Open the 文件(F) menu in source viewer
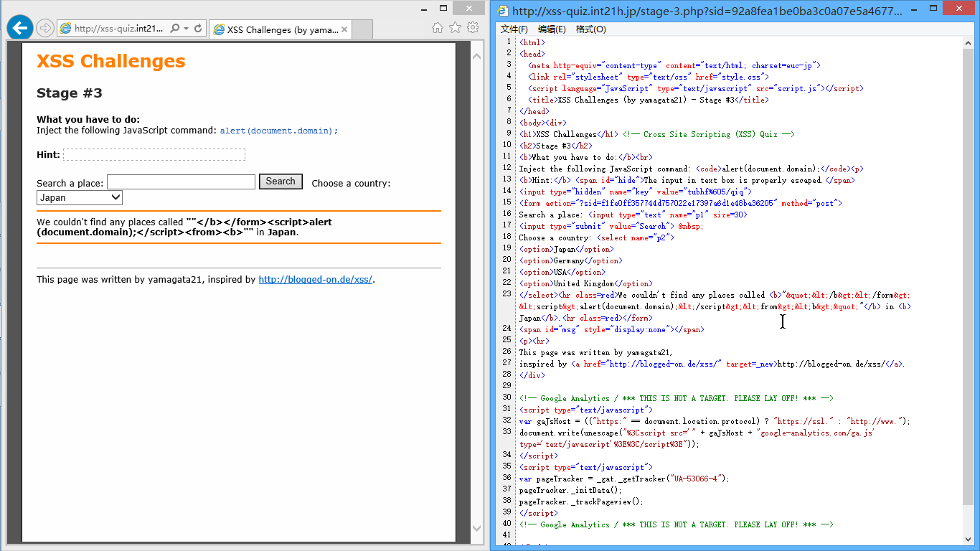This screenshot has width=980, height=551. tap(514, 29)
